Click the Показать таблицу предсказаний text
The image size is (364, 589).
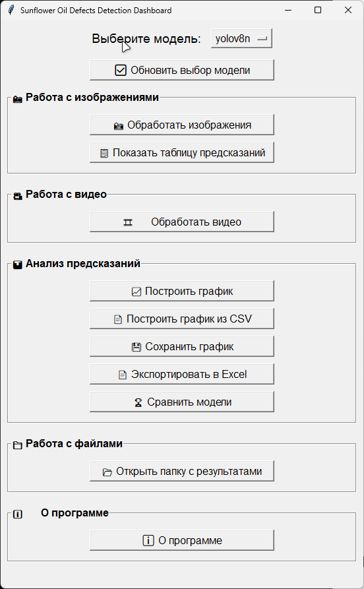click(189, 152)
